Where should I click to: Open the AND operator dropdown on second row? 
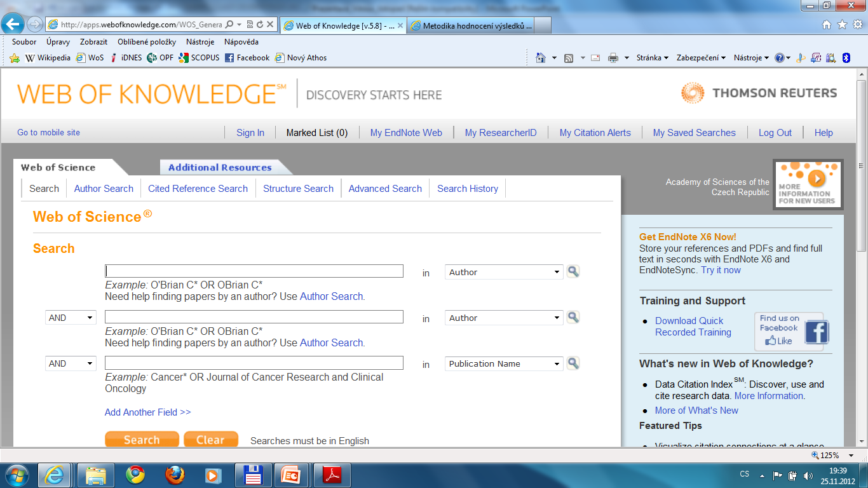[x=71, y=318]
